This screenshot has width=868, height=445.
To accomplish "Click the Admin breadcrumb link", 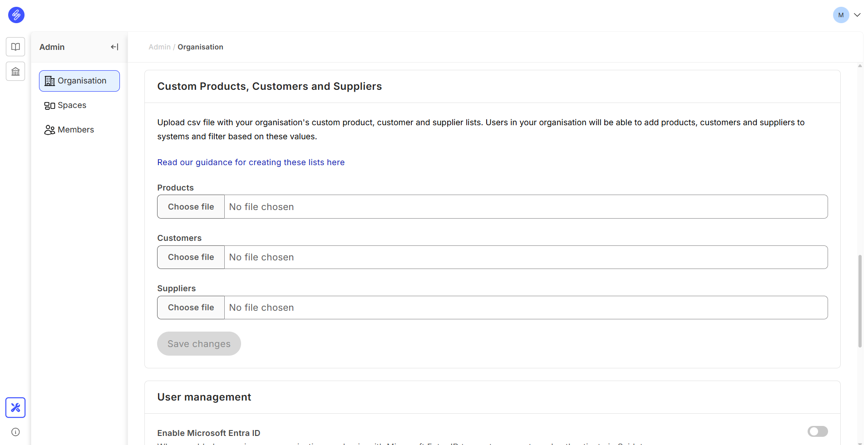I will (x=159, y=47).
